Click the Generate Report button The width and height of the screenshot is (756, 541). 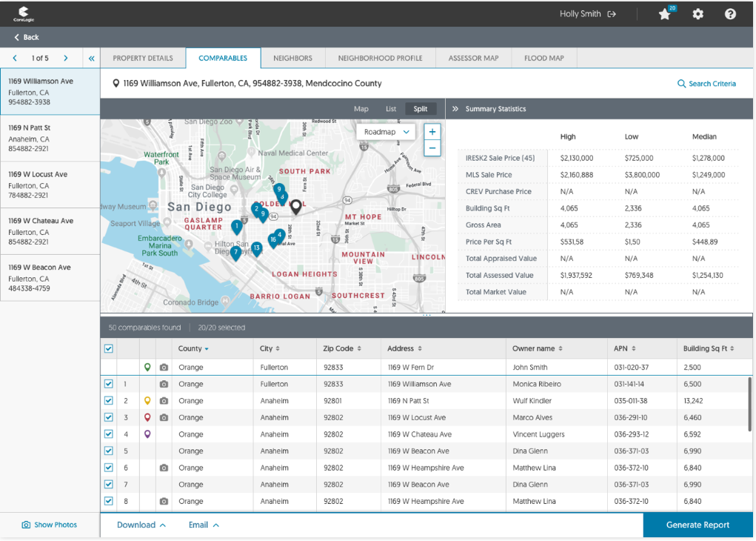coord(698,525)
